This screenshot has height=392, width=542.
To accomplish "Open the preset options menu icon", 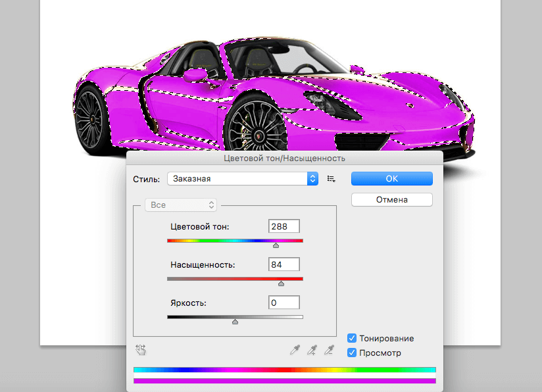I will coord(332,178).
